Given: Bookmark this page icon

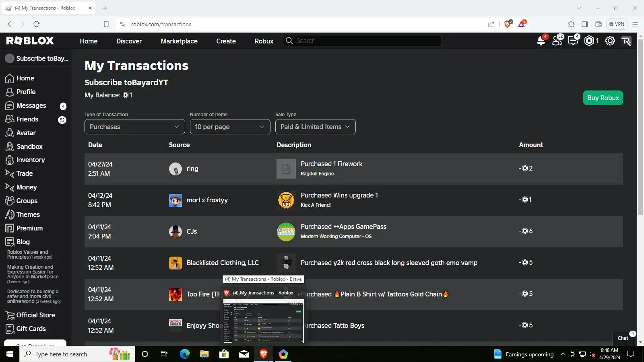Looking at the screenshot, I should (x=106, y=24).
